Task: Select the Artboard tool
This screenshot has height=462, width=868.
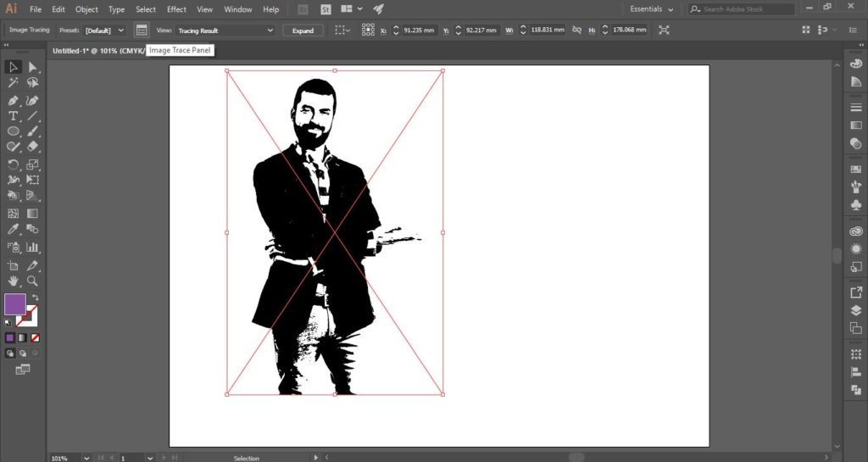Action: point(13,265)
